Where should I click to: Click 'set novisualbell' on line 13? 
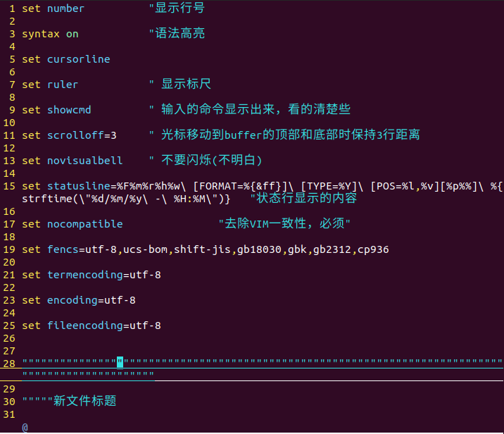click(x=72, y=161)
